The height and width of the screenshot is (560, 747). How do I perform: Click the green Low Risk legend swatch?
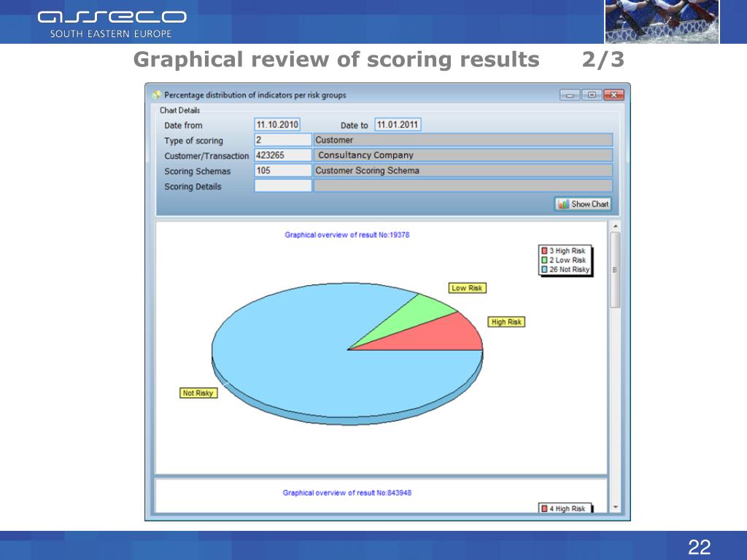pos(544,260)
